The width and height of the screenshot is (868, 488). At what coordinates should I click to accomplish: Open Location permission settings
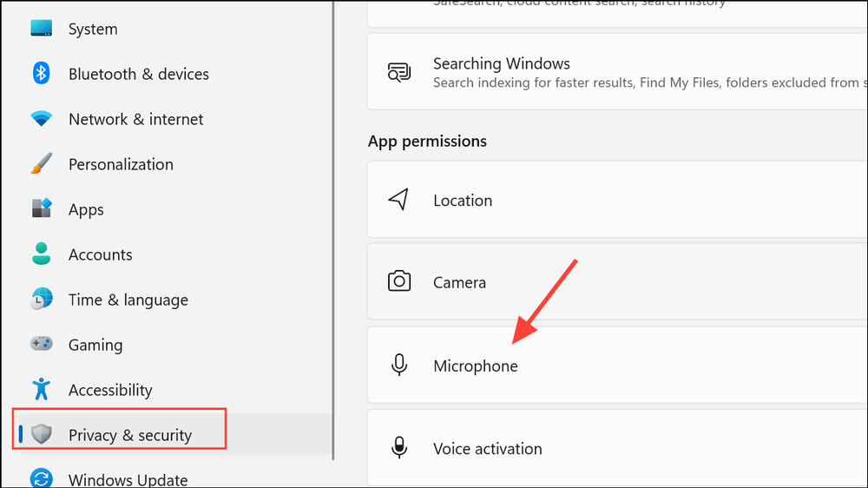coord(617,200)
